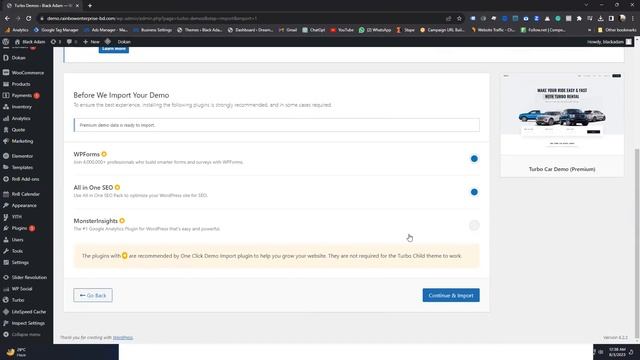Click the Continue & Import button
640x360 pixels.
[x=451, y=296]
